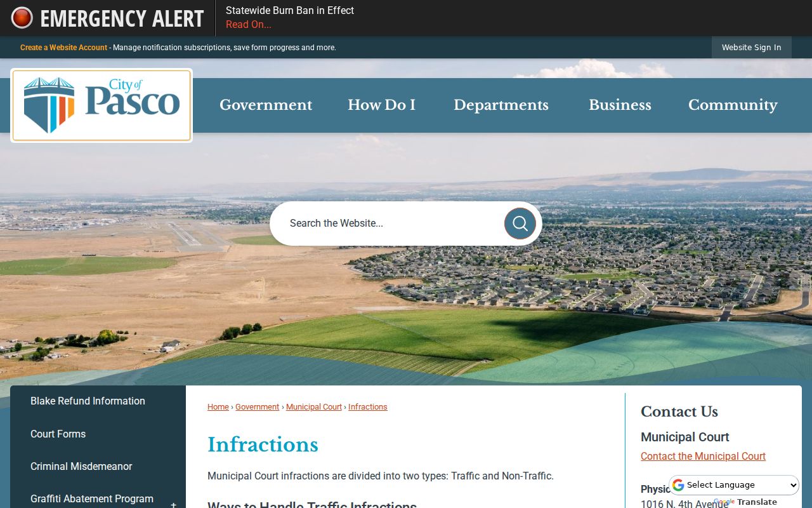Go to Government breadcrumb link
The image size is (812, 508).
tap(257, 407)
